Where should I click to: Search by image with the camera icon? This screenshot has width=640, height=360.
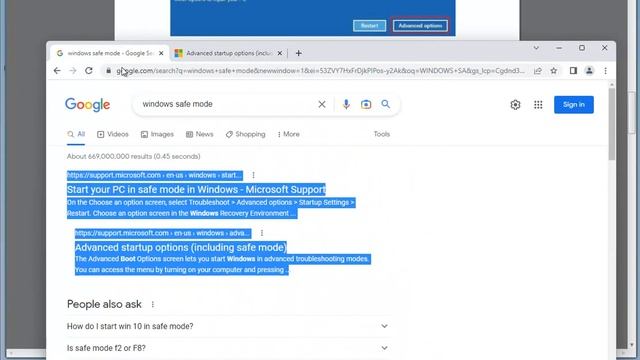point(366,104)
